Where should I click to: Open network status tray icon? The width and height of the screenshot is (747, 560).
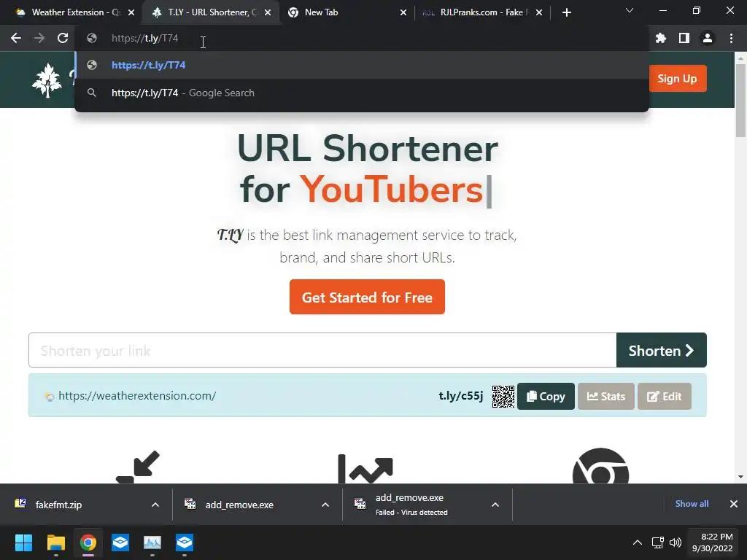(658, 542)
